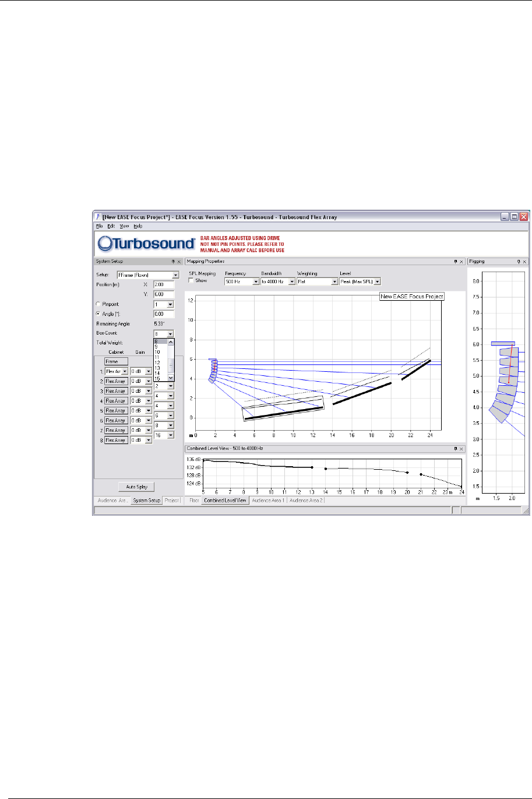The image size is (532, 799).
Task: Select 12 in the Box-Count list
Action: [160, 362]
